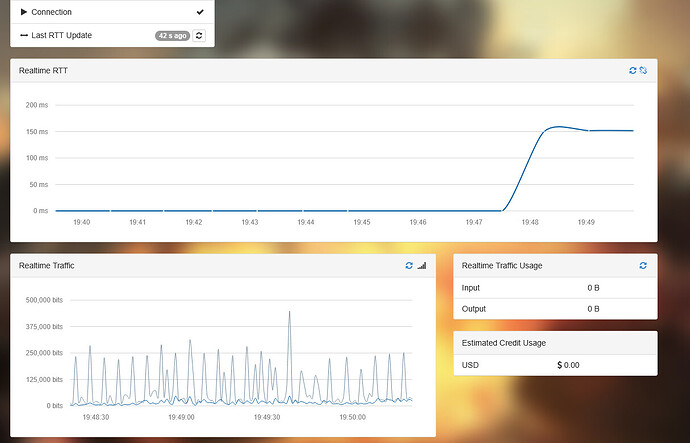The image size is (690, 443).
Task: Click the arrow icon before Last RTT Update
Action: 24,35
